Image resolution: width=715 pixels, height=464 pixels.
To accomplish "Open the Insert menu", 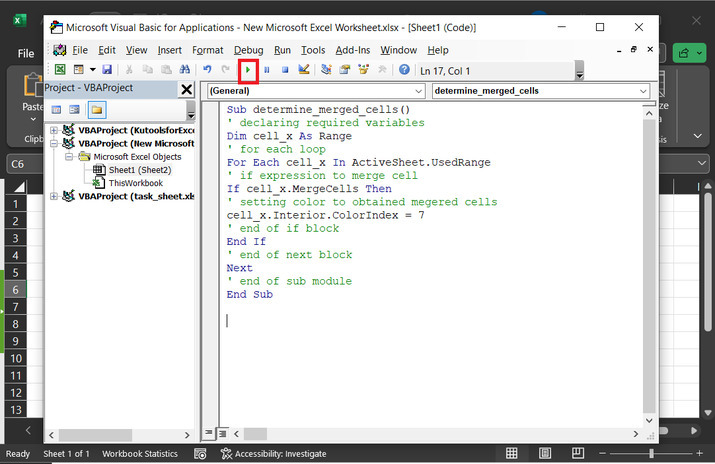I will (x=170, y=50).
